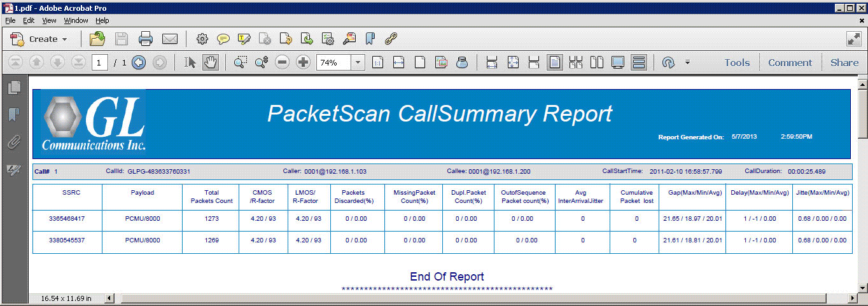Add a sticky note comment

[x=223, y=39]
